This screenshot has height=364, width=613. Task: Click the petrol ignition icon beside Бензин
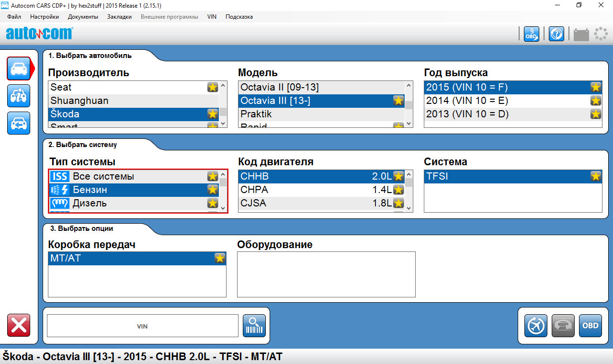click(60, 190)
